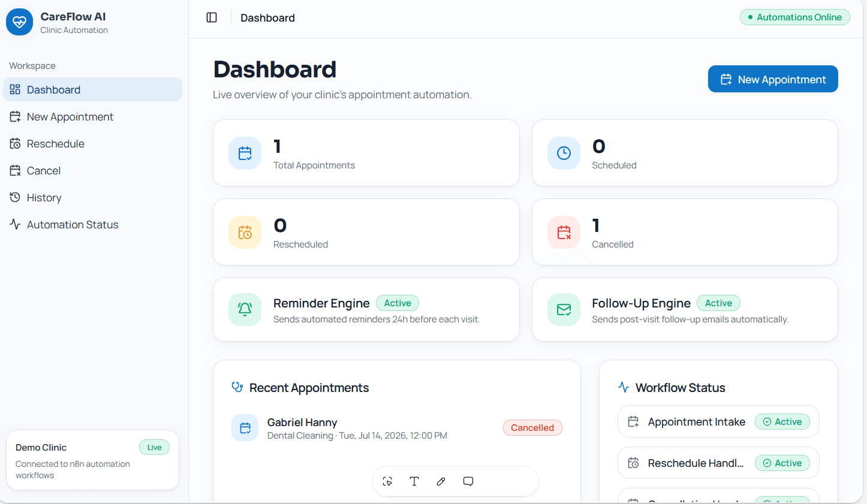Click the Cancel sidebar calendar icon
Viewport: 867px width, 504px height.
pos(15,170)
